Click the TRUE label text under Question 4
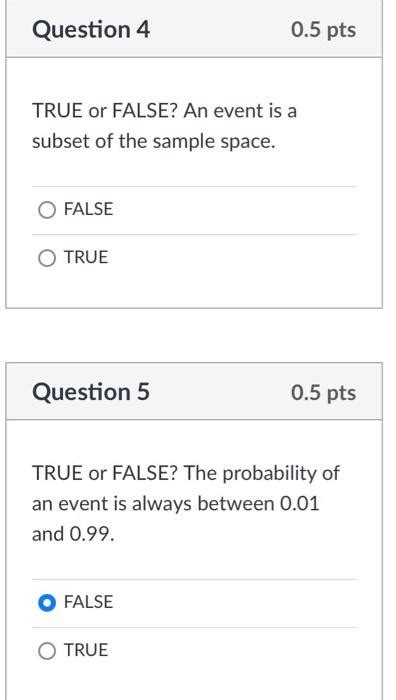 click(86, 258)
